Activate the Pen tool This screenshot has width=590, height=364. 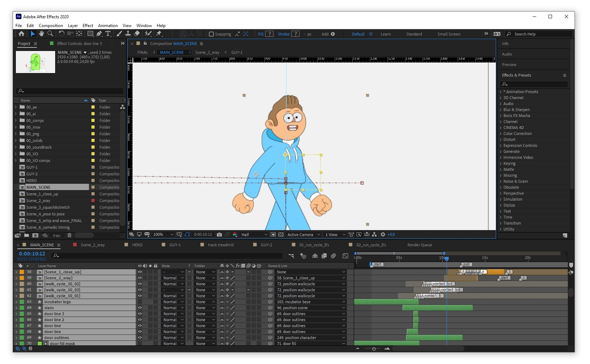click(99, 34)
